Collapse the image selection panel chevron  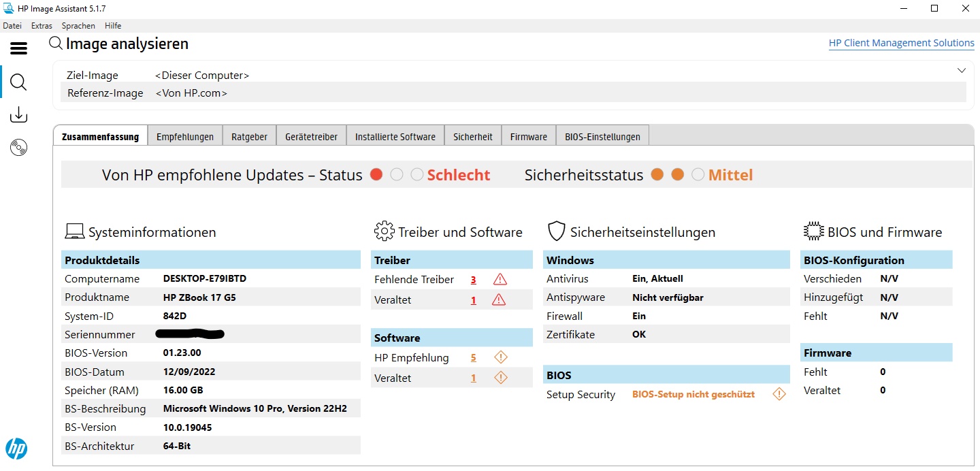tap(962, 71)
